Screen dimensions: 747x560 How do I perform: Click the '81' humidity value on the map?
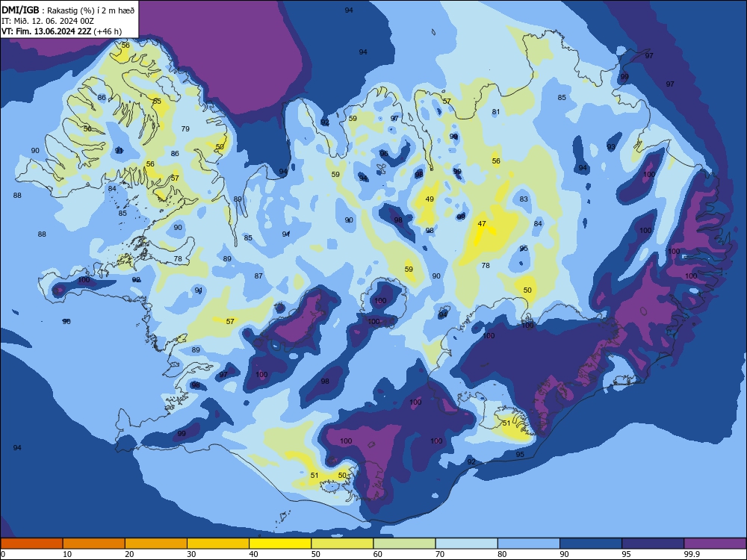tap(496, 112)
